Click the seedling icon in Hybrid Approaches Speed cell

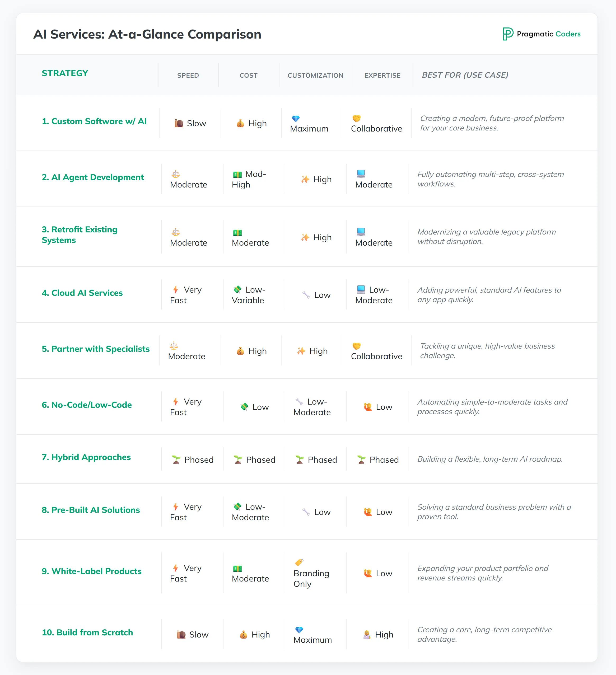coord(176,460)
